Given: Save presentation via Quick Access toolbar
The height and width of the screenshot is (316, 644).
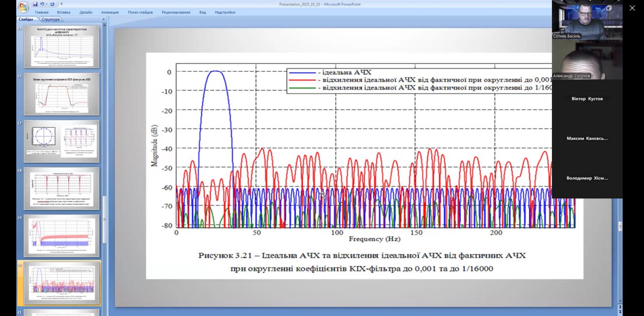Looking at the screenshot, I should pyautogui.click(x=35, y=4).
